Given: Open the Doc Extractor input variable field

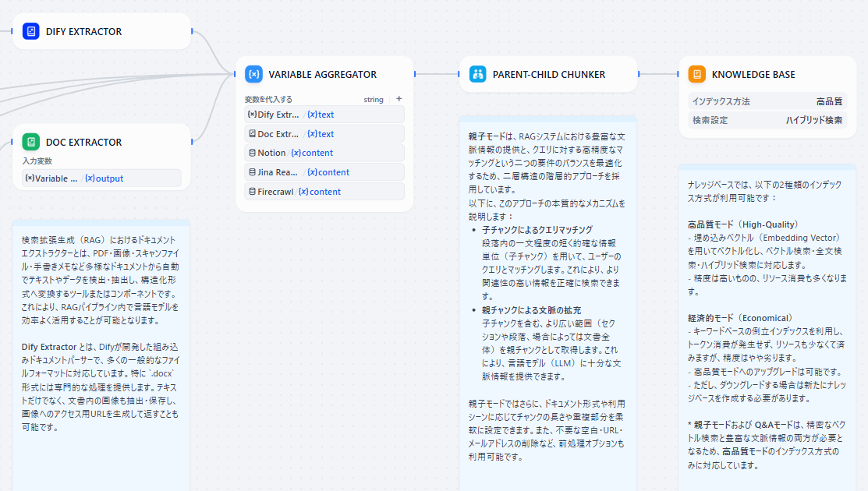Looking at the screenshot, I should [x=101, y=178].
